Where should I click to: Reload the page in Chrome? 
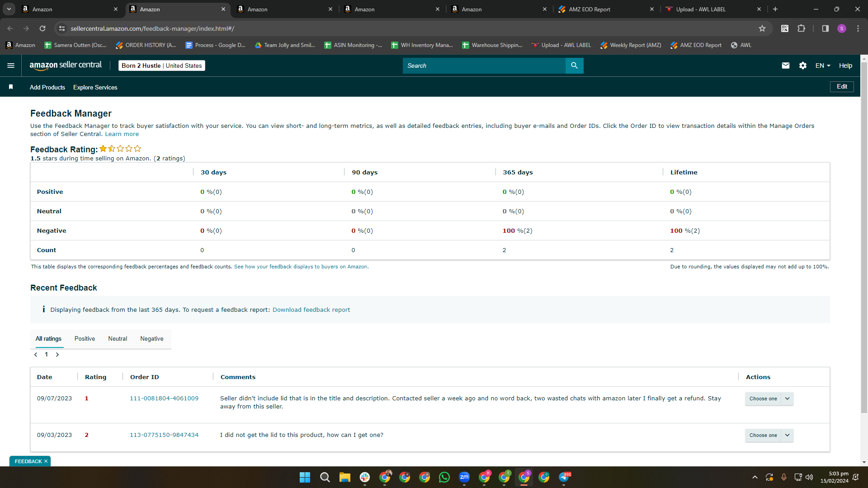point(42,28)
